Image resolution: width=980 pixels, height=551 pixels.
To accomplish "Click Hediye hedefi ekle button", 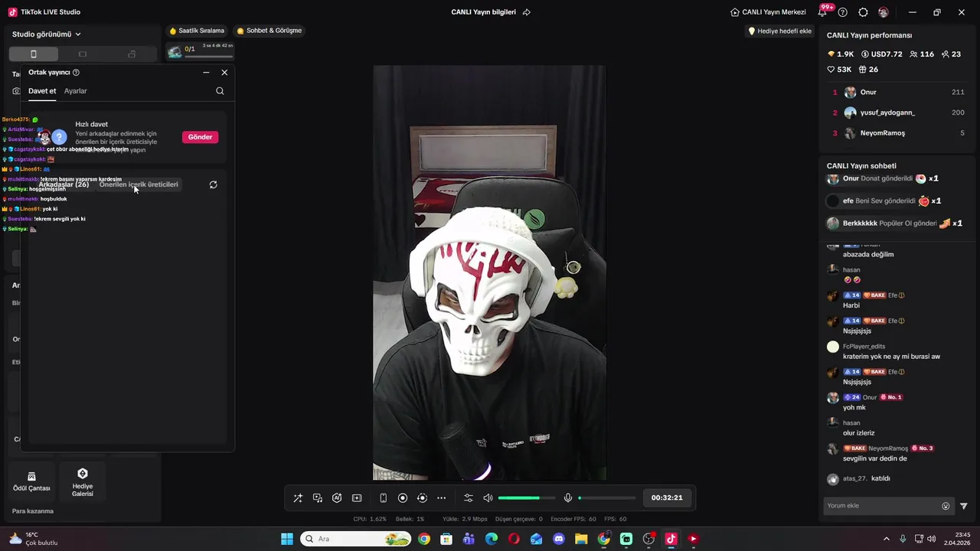I will (779, 31).
